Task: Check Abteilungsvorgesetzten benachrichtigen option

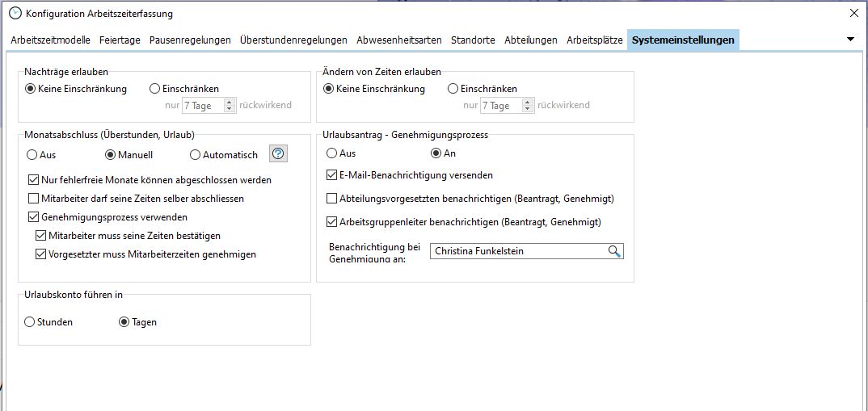Action: click(332, 199)
